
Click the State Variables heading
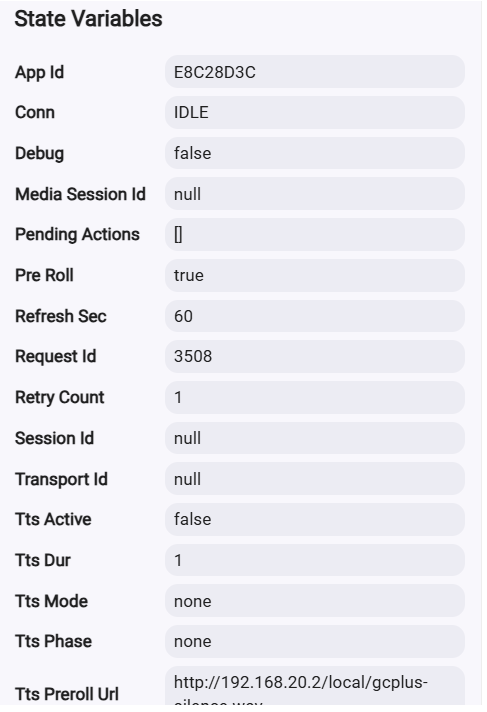[x=88, y=19]
